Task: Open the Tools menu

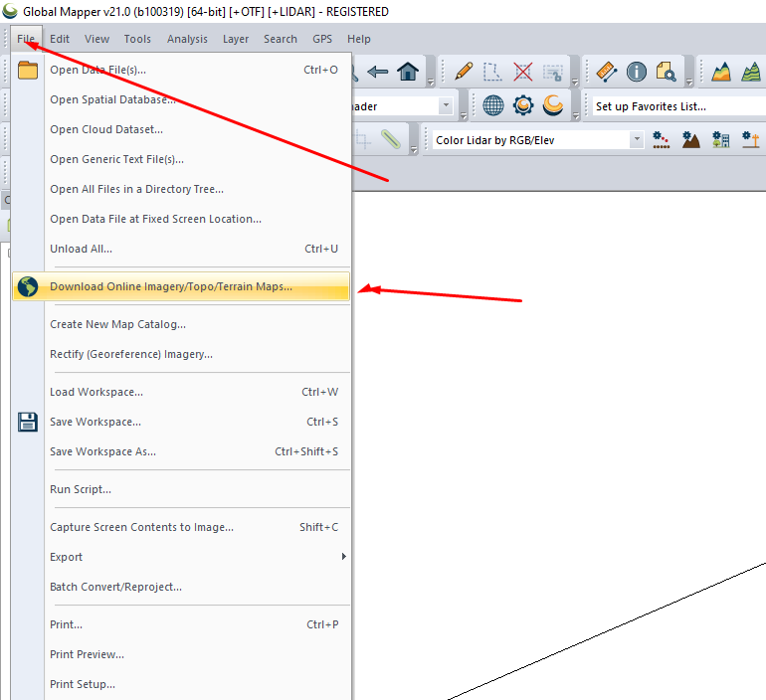Action: point(137,39)
